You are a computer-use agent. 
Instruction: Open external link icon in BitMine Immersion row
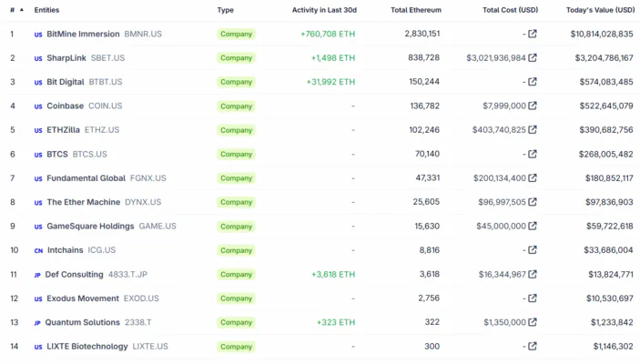click(x=533, y=34)
